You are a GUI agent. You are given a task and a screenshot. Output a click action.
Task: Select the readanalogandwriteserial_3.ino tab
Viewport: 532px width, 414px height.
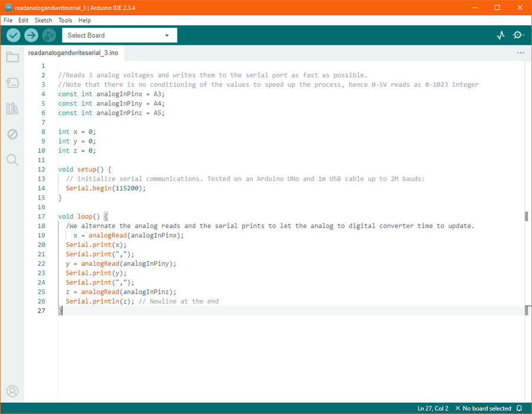pyautogui.click(x=73, y=53)
